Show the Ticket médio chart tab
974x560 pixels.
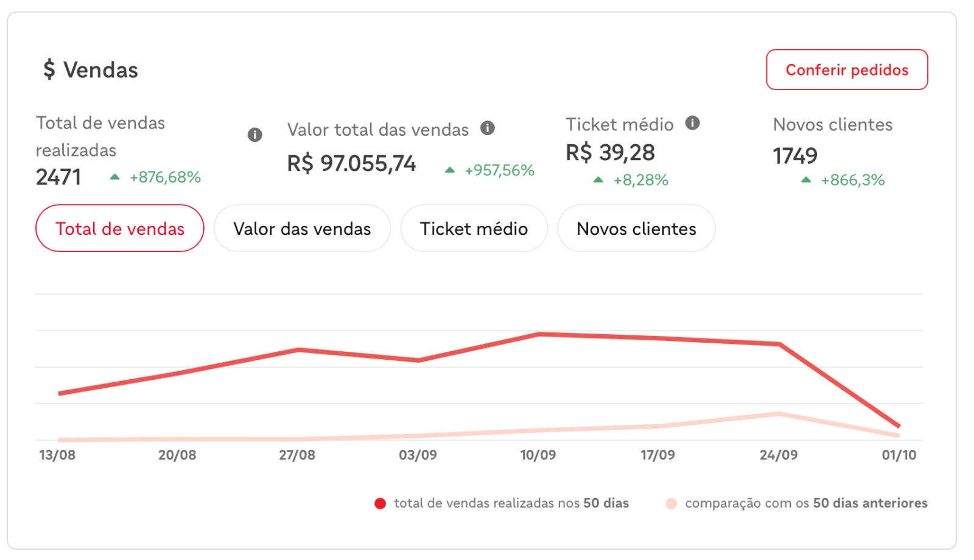tap(474, 228)
